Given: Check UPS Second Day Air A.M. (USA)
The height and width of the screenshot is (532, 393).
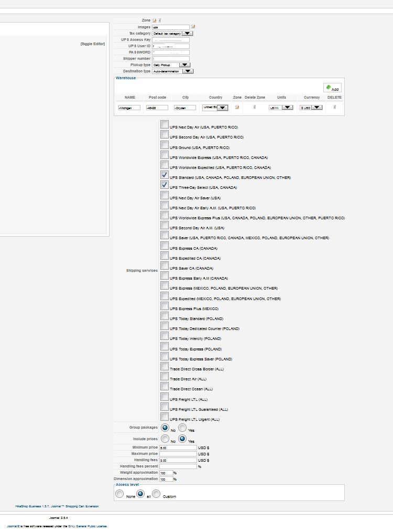Looking at the screenshot, I should point(165,225).
